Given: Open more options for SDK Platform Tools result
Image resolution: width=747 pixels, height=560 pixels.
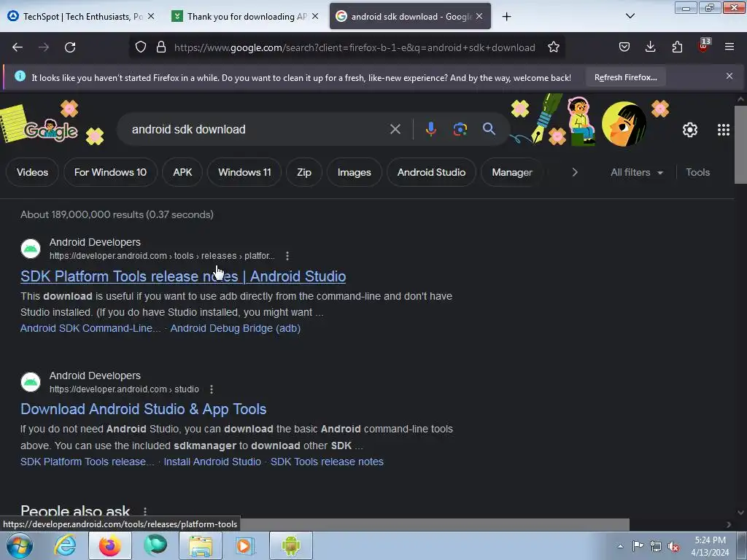Looking at the screenshot, I should click(x=287, y=256).
